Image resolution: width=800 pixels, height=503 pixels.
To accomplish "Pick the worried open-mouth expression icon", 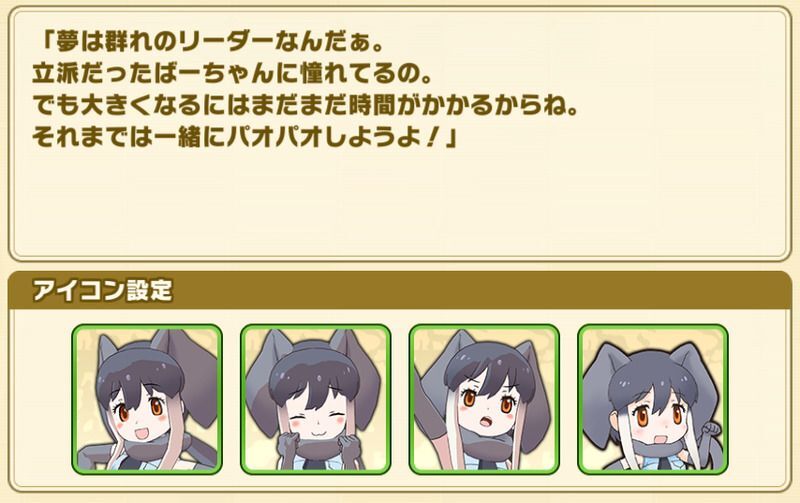I will (x=484, y=399).
